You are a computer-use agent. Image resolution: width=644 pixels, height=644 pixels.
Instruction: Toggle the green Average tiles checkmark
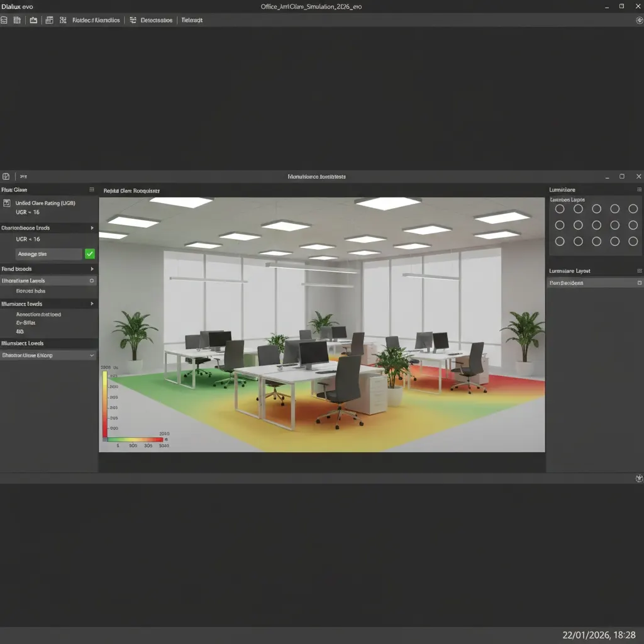click(89, 253)
